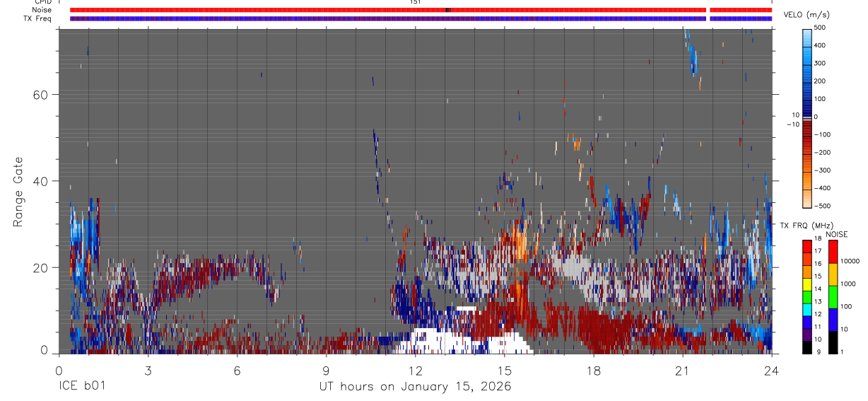Click the '-300' label on the velocity scale
Image resolution: width=868 pixels, height=401 pixels.
(x=823, y=170)
